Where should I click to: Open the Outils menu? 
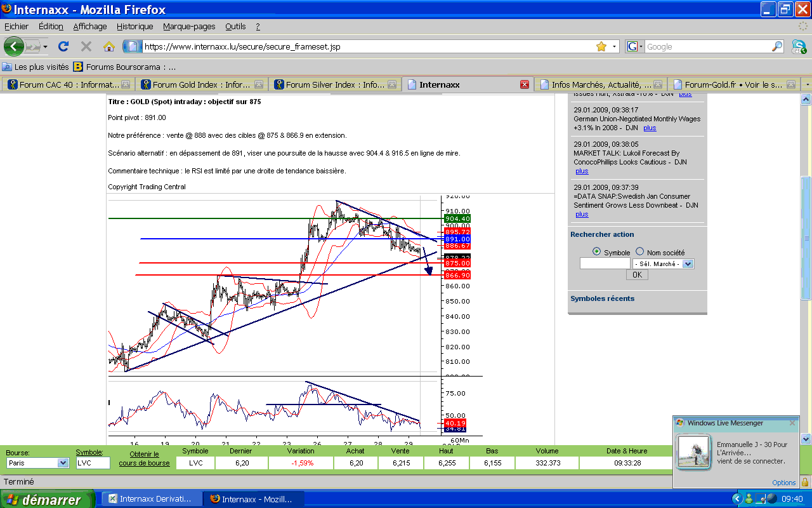coord(235,26)
